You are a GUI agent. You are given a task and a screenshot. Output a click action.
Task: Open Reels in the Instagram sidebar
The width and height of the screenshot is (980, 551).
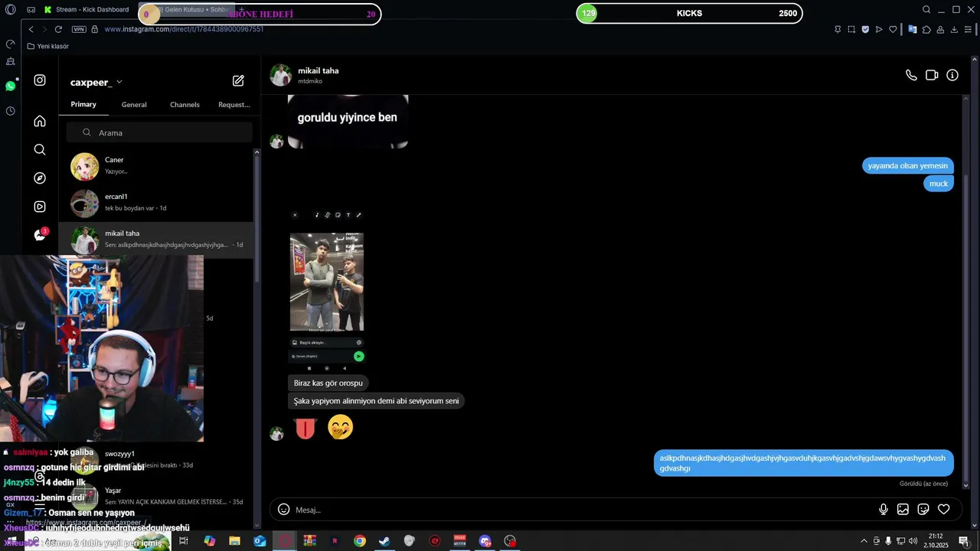coord(40,207)
